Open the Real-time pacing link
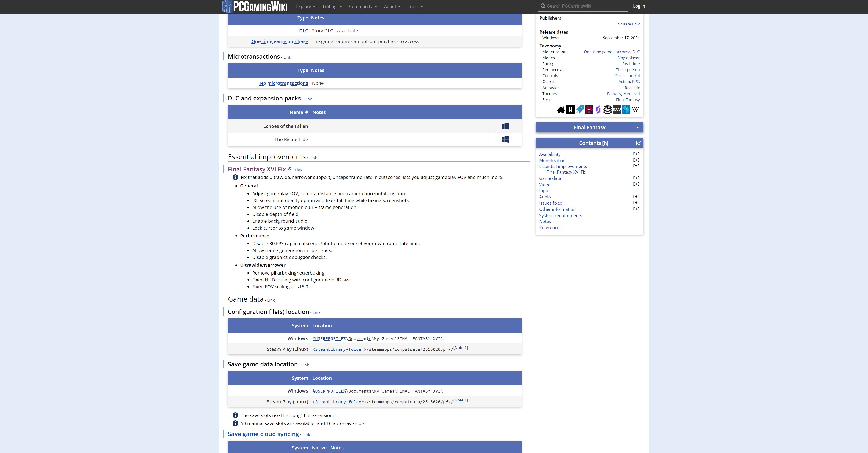The image size is (868, 453). [x=631, y=64]
